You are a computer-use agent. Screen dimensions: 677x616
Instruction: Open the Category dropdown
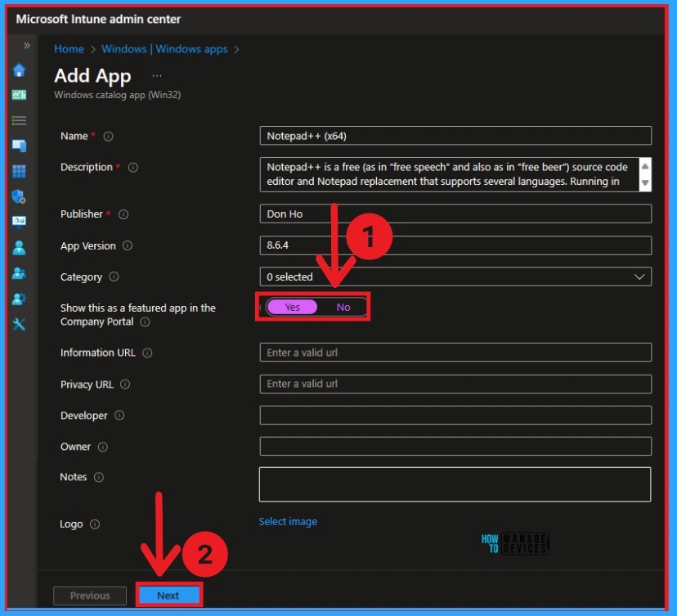(x=455, y=277)
